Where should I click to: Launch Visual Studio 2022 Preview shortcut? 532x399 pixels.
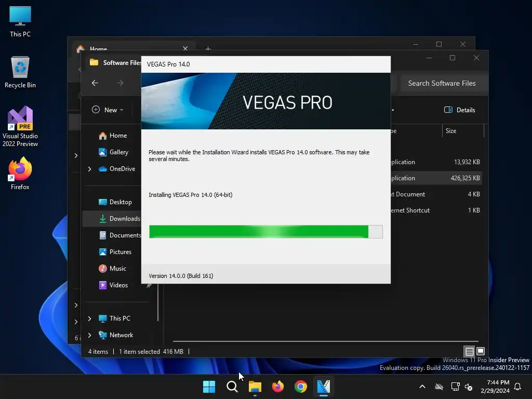20,127
